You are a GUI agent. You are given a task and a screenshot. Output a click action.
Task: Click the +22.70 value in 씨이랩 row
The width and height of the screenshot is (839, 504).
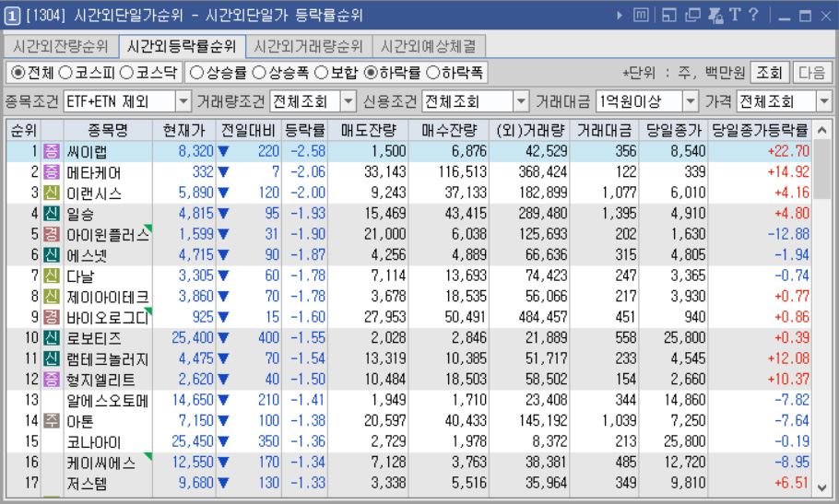point(788,151)
